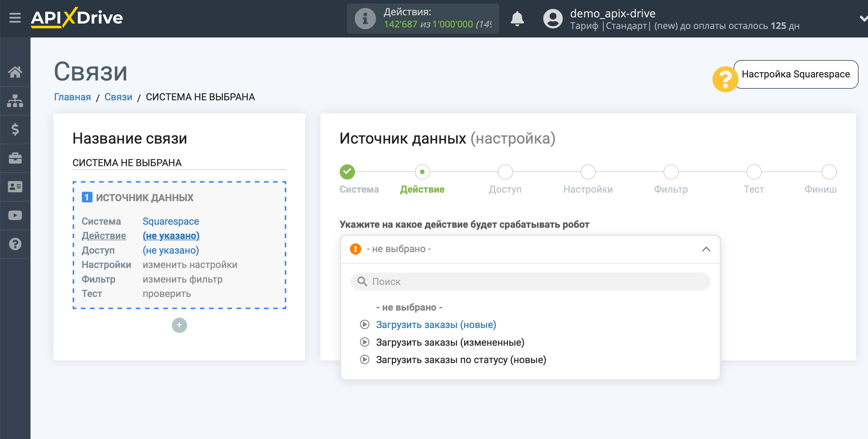The height and width of the screenshot is (439, 868).
Task: Collapse the action dropdown via chevron
Action: tap(706, 249)
